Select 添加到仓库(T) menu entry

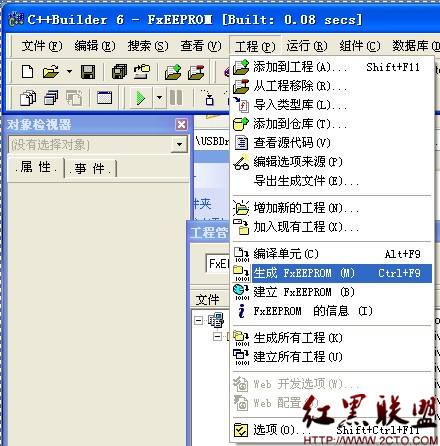tap(332, 124)
